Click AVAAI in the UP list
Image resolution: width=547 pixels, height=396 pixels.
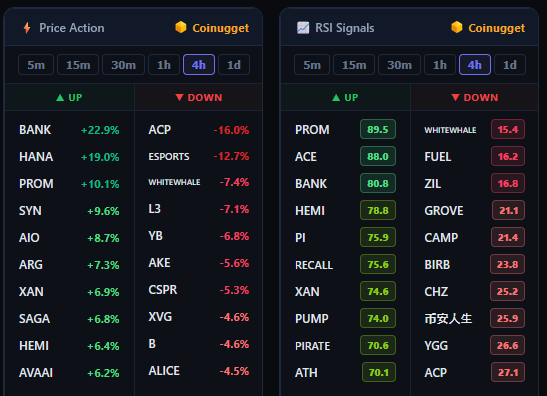36,373
